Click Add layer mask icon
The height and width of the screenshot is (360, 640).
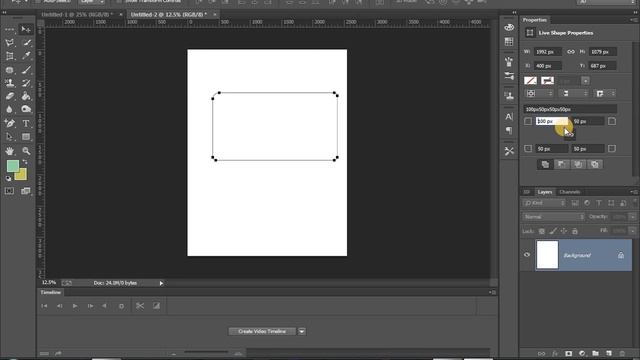(569, 353)
